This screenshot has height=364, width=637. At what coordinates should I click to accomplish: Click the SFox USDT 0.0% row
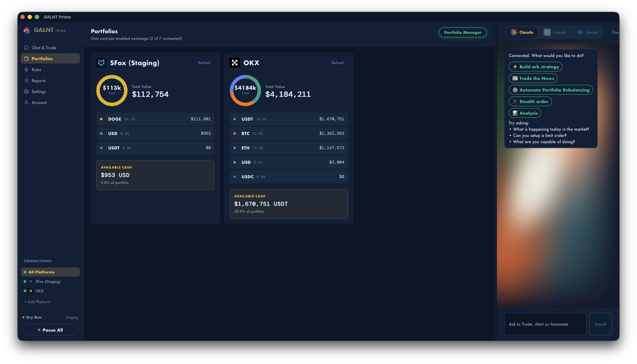click(x=155, y=148)
